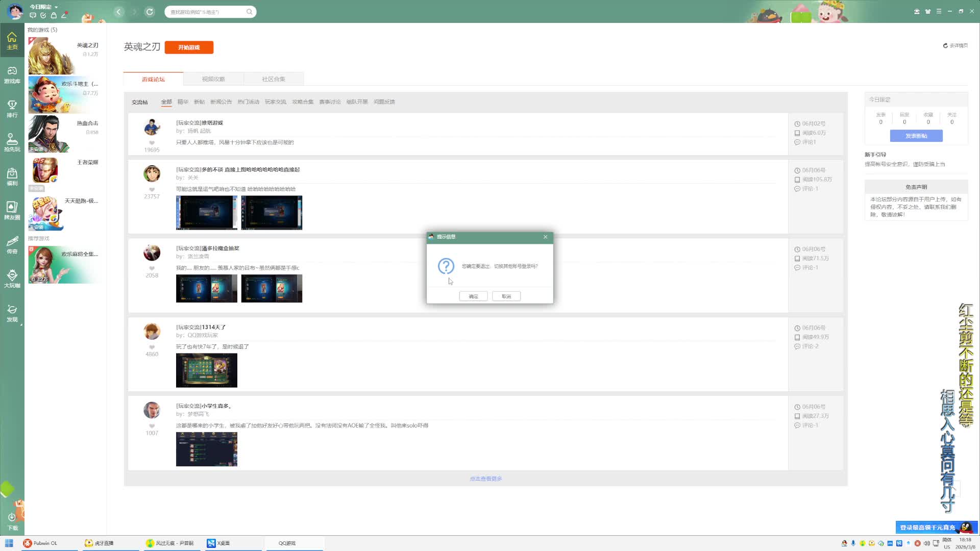Open the main hamburger menu
Viewport: 980px width, 551px height.
(x=939, y=11)
